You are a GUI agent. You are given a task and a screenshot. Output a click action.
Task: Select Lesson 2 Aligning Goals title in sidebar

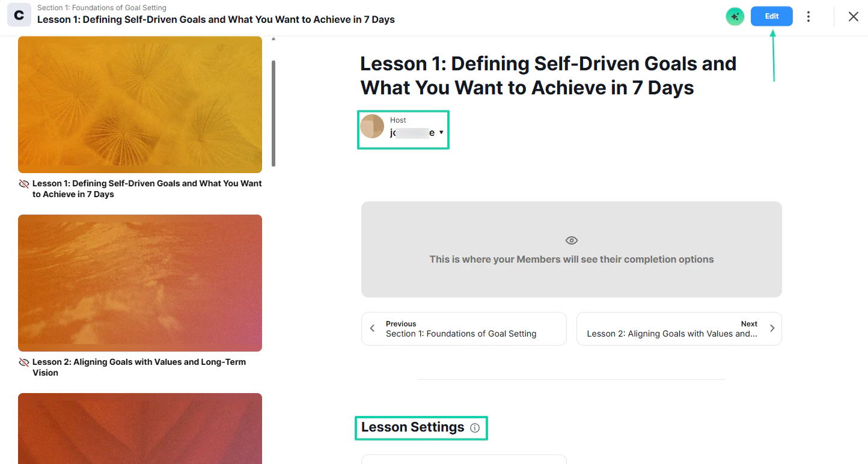[x=139, y=367]
